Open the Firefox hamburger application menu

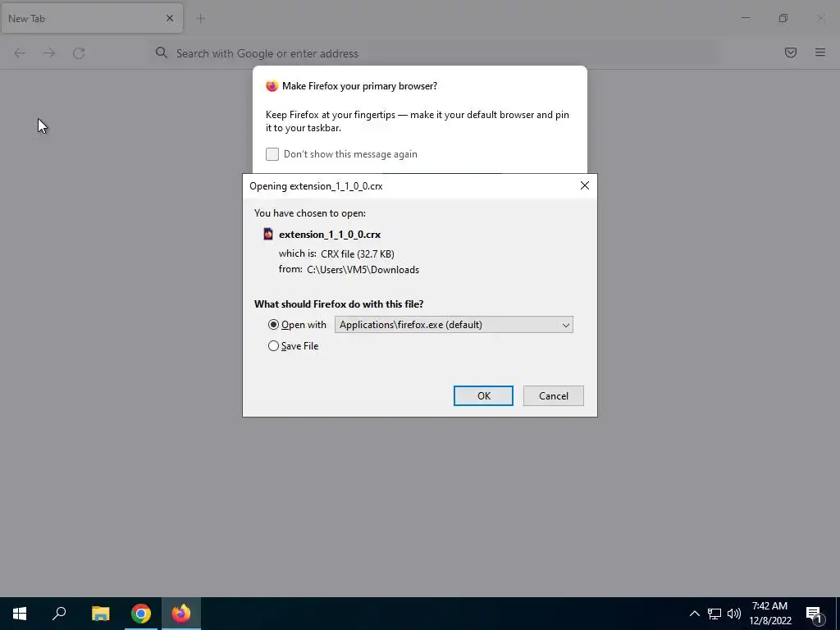[x=820, y=52]
